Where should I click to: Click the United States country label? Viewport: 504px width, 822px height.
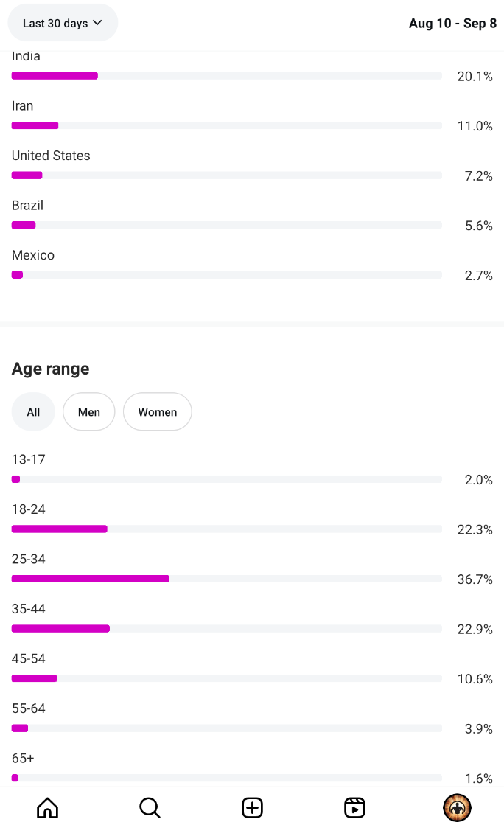[51, 156]
